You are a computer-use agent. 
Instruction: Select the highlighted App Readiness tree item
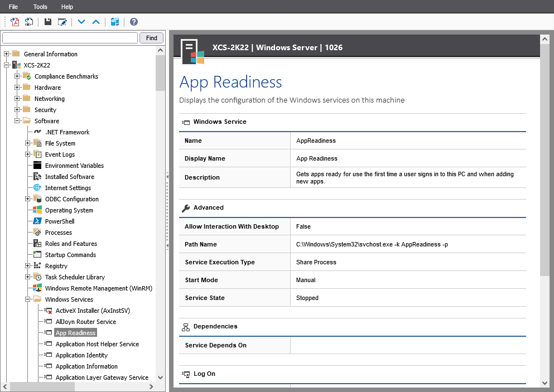(x=75, y=333)
